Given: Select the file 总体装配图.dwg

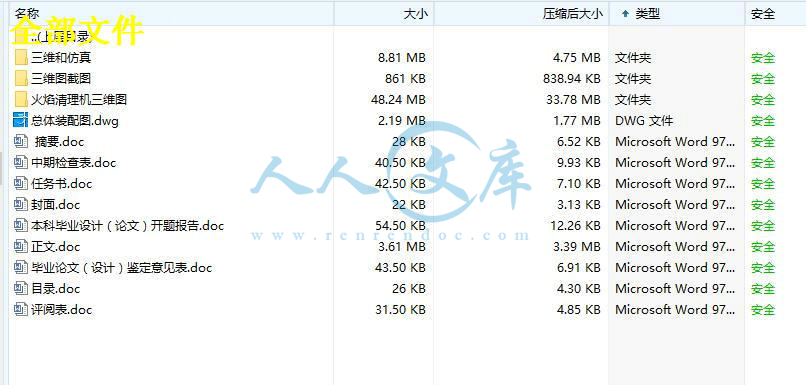Looking at the screenshot, I should 75,121.
